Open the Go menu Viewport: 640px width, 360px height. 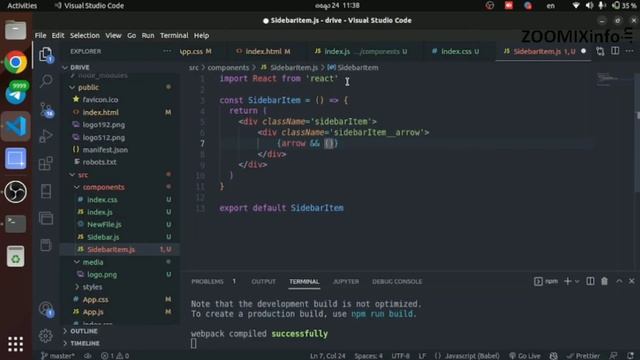coord(131,36)
